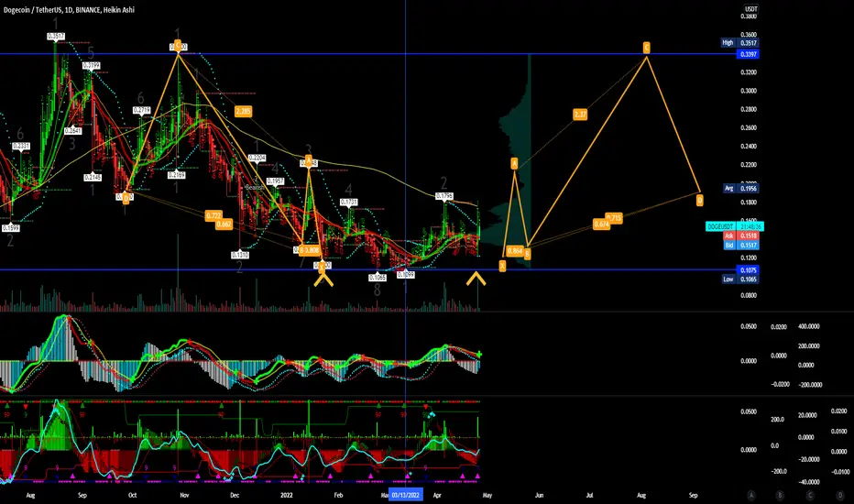The width and height of the screenshot is (854, 504).
Task: Click the 0.674 ratio label
Action: pyautogui.click(x=601, y=225)
